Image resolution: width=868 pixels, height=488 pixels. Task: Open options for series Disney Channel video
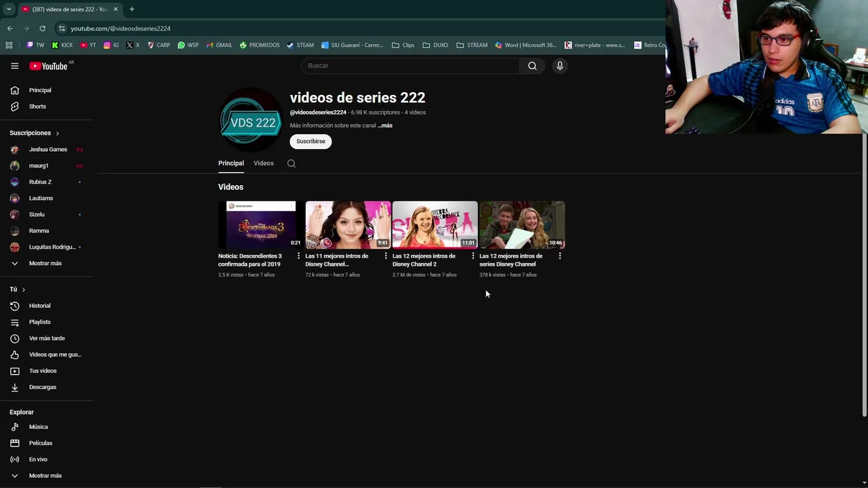(x=559, y=256)
